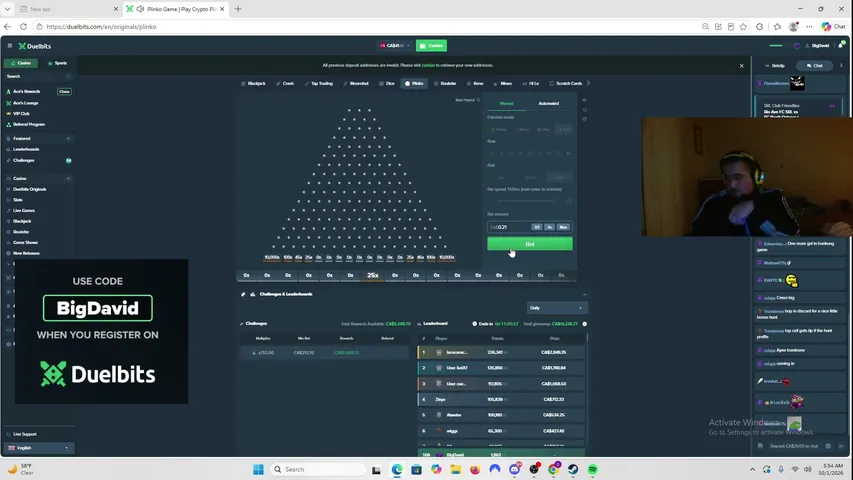Open the Daily period dropdown
This screenshot has height=480, width=853.
[557, 308]
